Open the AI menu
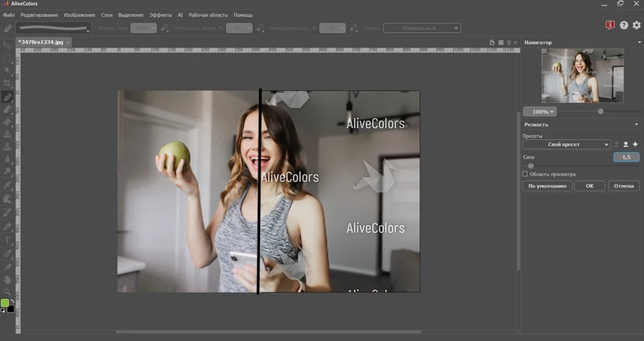 180,14
